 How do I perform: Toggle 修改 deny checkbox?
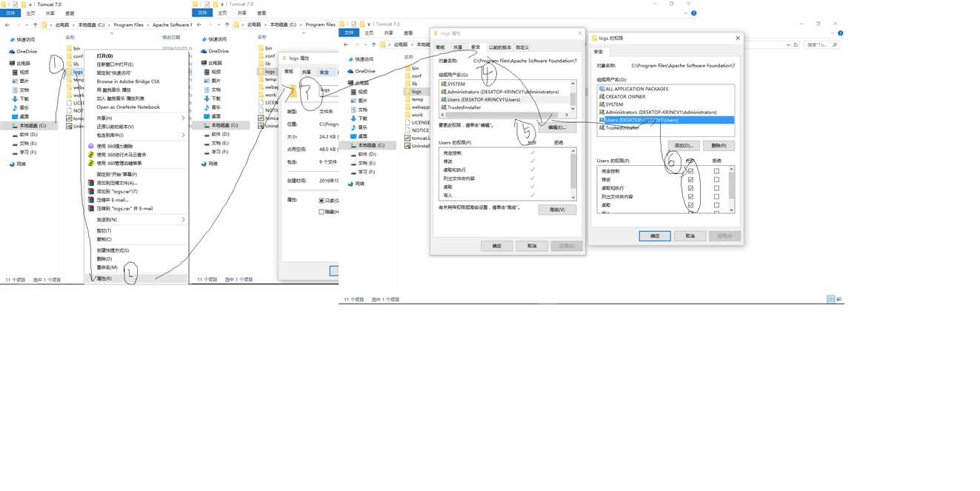click(x=716, y=179)
